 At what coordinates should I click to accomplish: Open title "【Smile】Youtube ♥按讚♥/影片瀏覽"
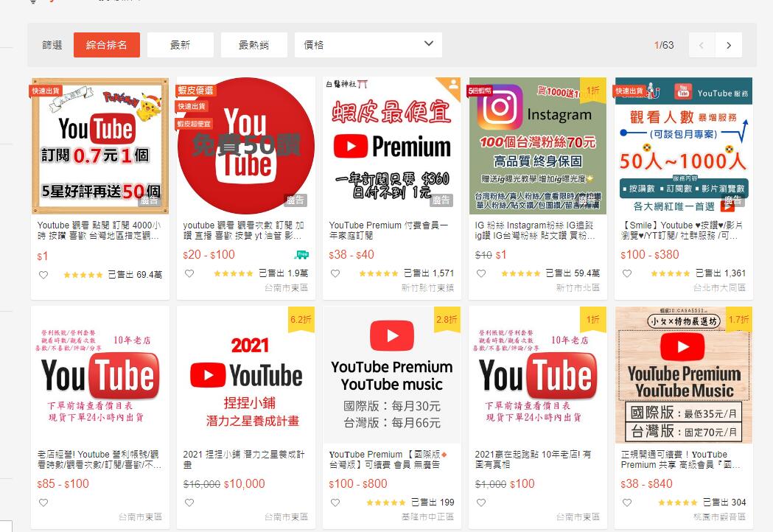pos(682,230)
